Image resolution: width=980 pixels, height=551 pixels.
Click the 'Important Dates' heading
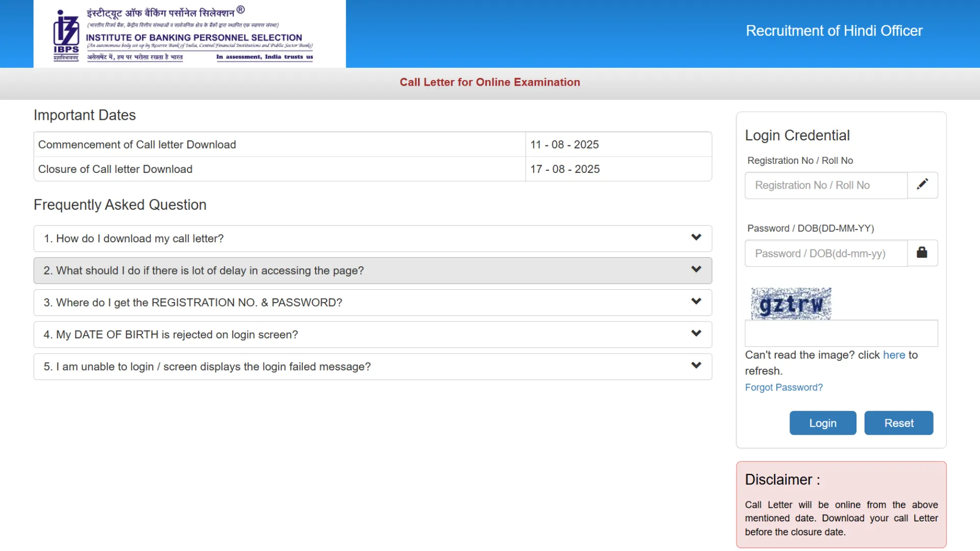85,115
